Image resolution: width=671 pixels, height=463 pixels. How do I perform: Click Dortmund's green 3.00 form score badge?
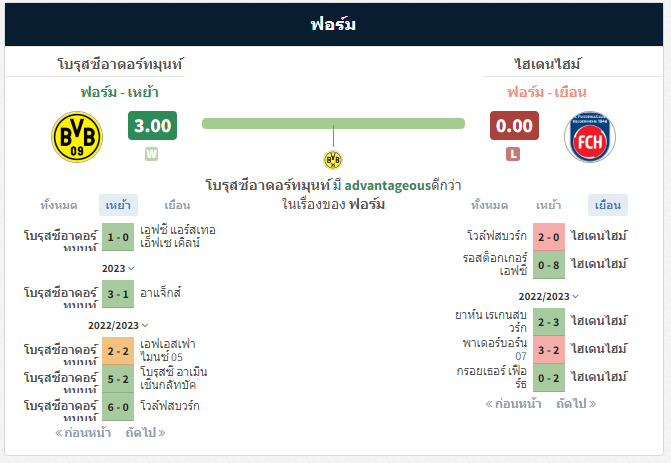152,125
